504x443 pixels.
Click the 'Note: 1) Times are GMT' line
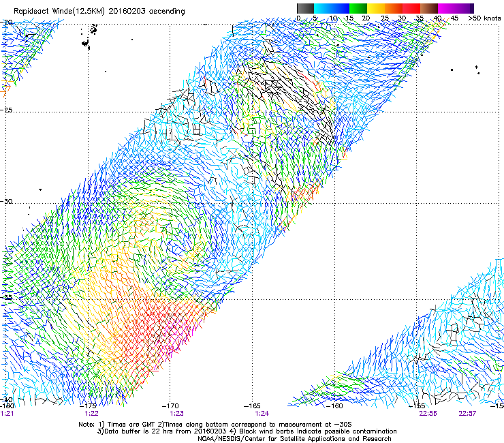pos(215,425)
